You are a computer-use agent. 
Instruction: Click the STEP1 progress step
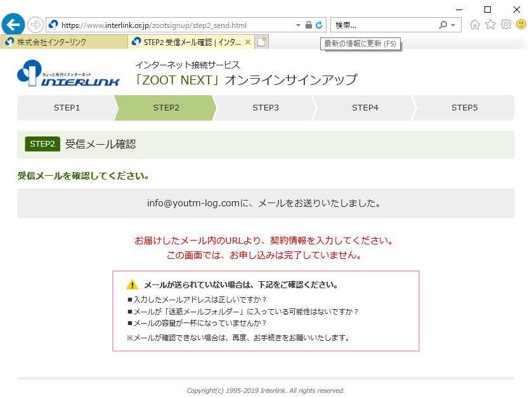pos(67,108)
